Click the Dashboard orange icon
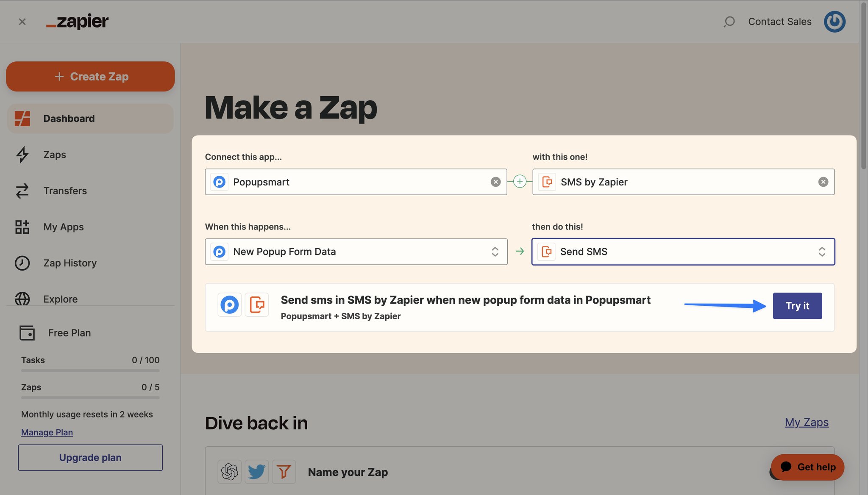Screen dimensions: 868x495 pyautogui.click(x=22, y=119)
